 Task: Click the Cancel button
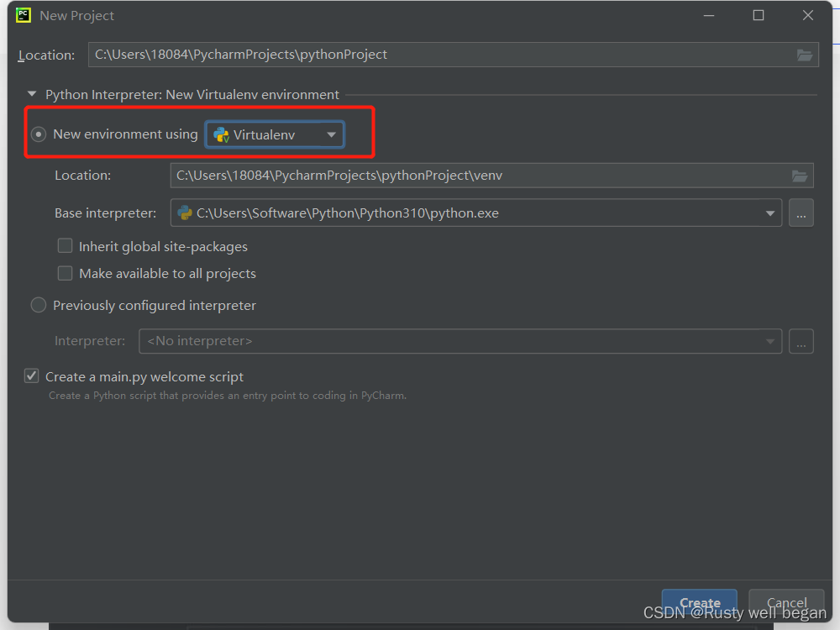click(x=786, y=602)
